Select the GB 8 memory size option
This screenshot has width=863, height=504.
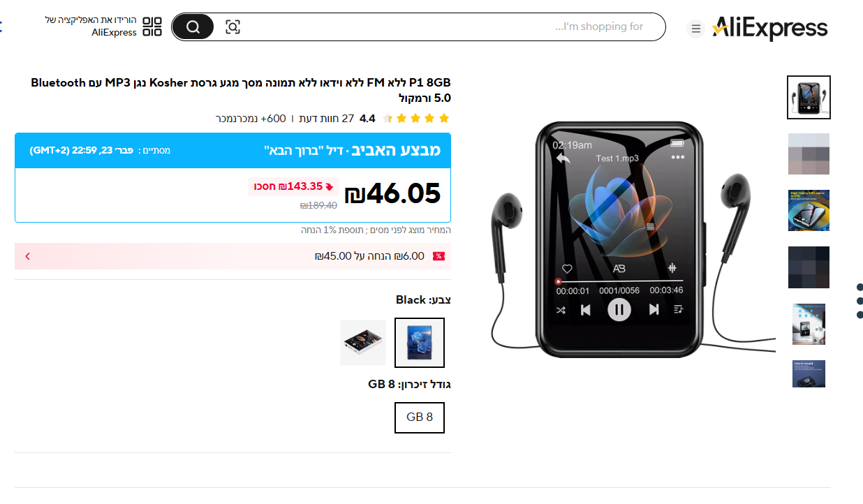coord(420,417)
